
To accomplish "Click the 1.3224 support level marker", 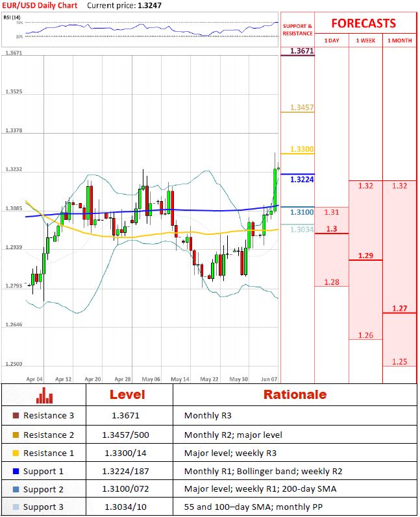I will pos(302,180).
